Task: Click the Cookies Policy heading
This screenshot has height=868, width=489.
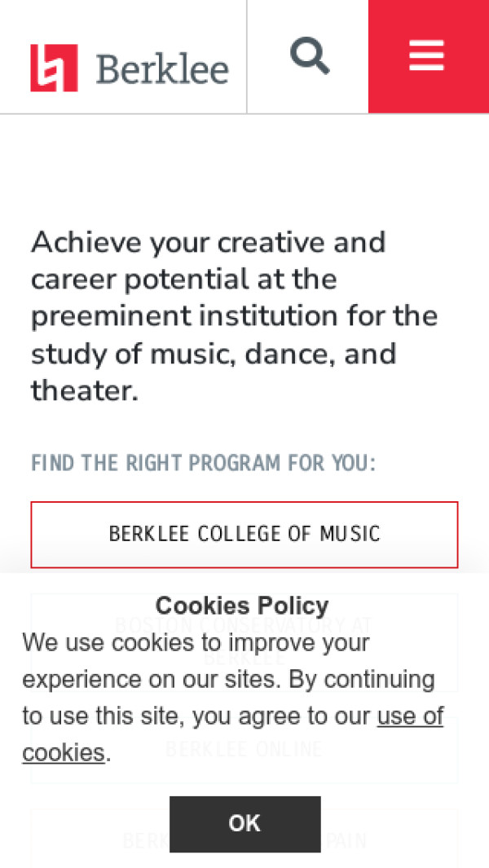Action: click(242, 606)
